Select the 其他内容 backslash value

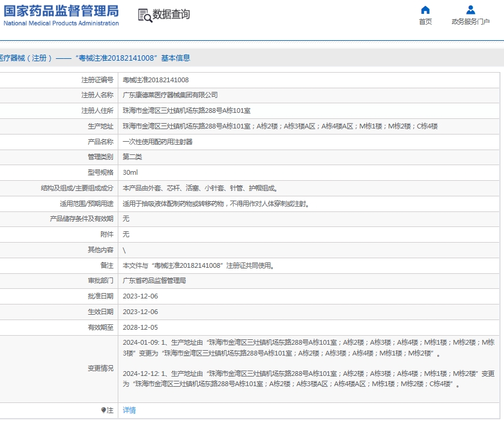(124, 250)
